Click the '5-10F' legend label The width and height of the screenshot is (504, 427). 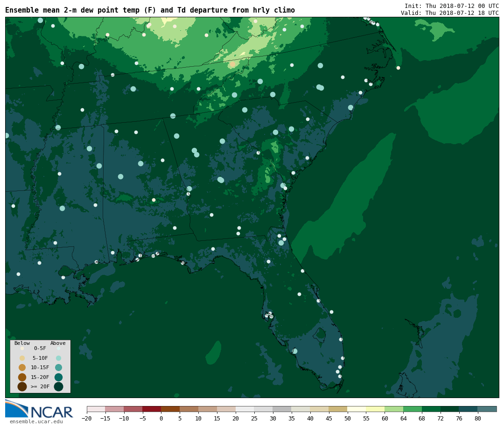40,358
